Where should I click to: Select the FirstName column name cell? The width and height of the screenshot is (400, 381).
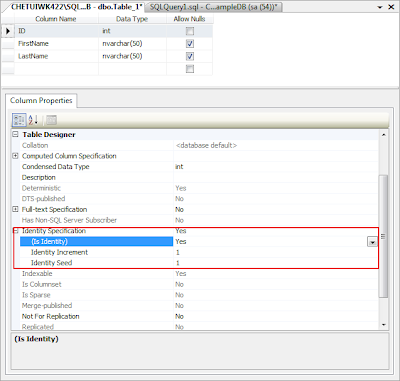[x=56, y=44]
